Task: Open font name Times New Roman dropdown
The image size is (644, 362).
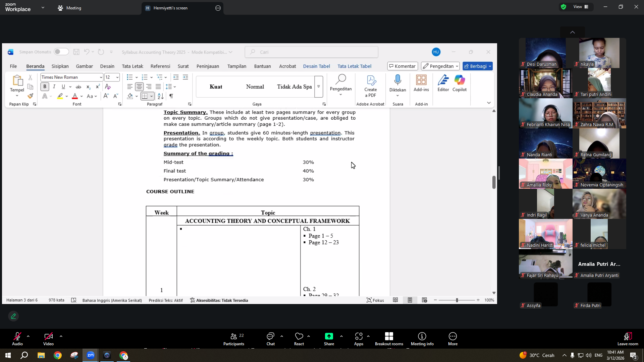Action: click(x=101, y=77)
